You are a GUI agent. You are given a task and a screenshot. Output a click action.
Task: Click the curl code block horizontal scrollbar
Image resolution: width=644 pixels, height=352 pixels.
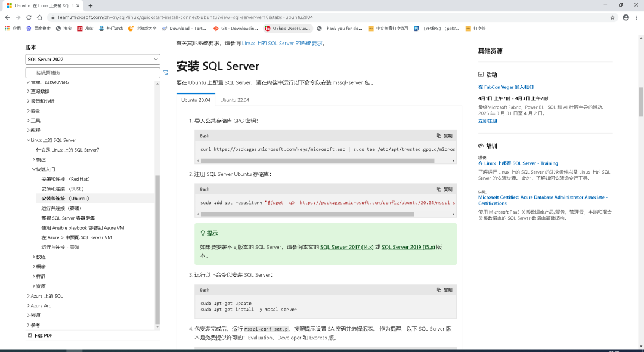coord(317,160)
